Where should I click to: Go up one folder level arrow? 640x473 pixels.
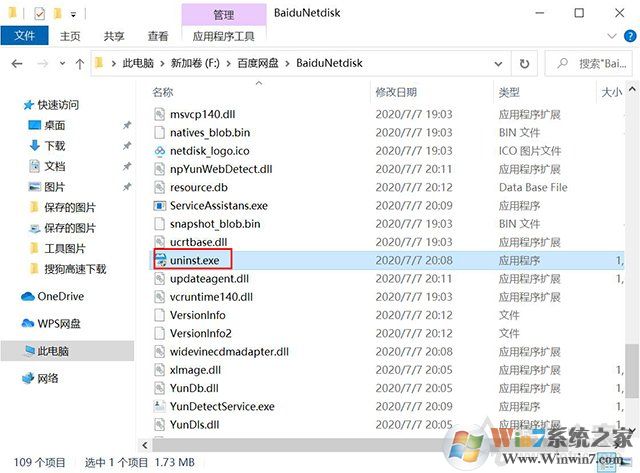(80, 64)
